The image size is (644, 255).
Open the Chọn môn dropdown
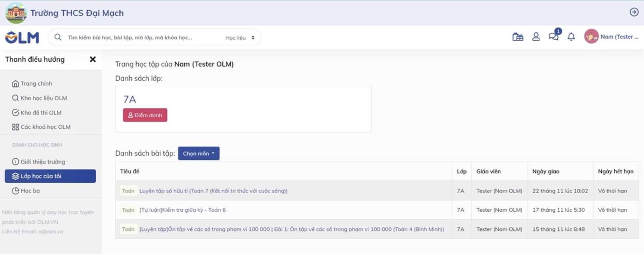click(x=199, y=154)
